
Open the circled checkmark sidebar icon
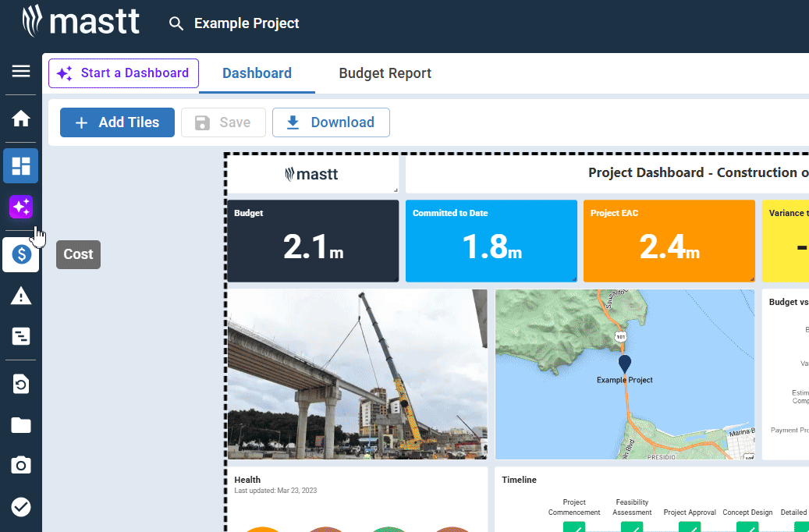[x=21, y=507]
